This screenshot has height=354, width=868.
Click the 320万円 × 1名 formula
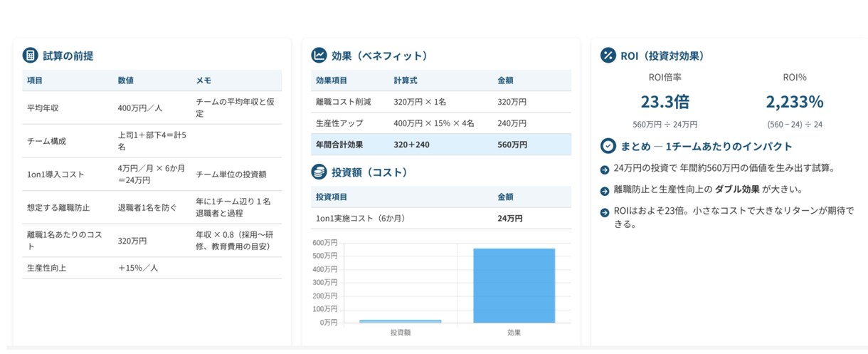coord(420,102)
